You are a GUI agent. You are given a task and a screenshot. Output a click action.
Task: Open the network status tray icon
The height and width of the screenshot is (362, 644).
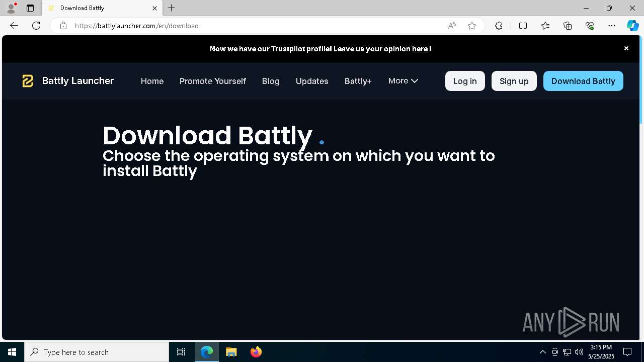coord(567,352)
